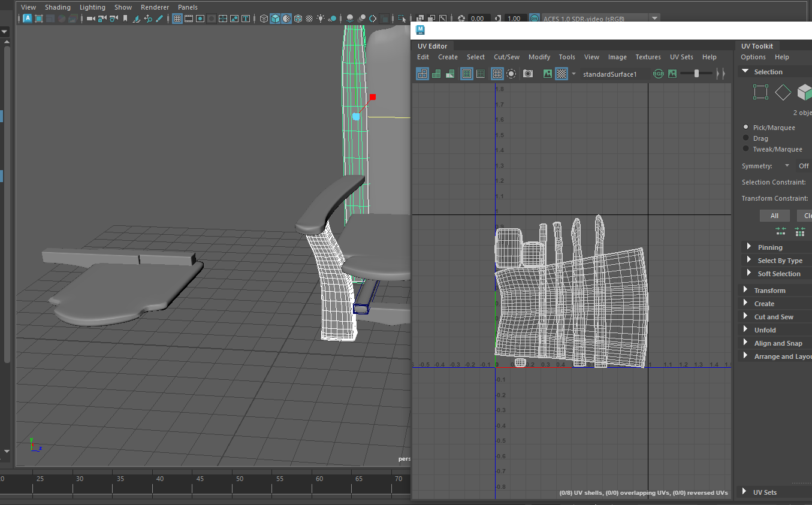
Task: Open the ACES color space dropdown
Action: pyautogui.click(x=654, y=19)
